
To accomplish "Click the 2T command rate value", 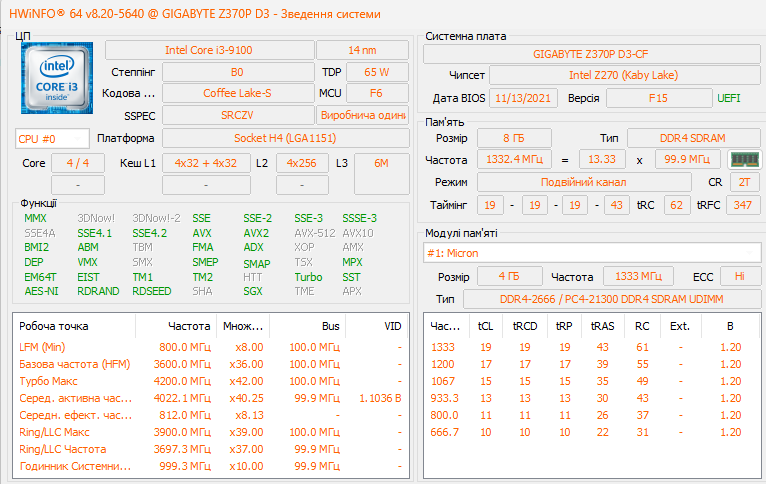I will (x=745, y=182).
